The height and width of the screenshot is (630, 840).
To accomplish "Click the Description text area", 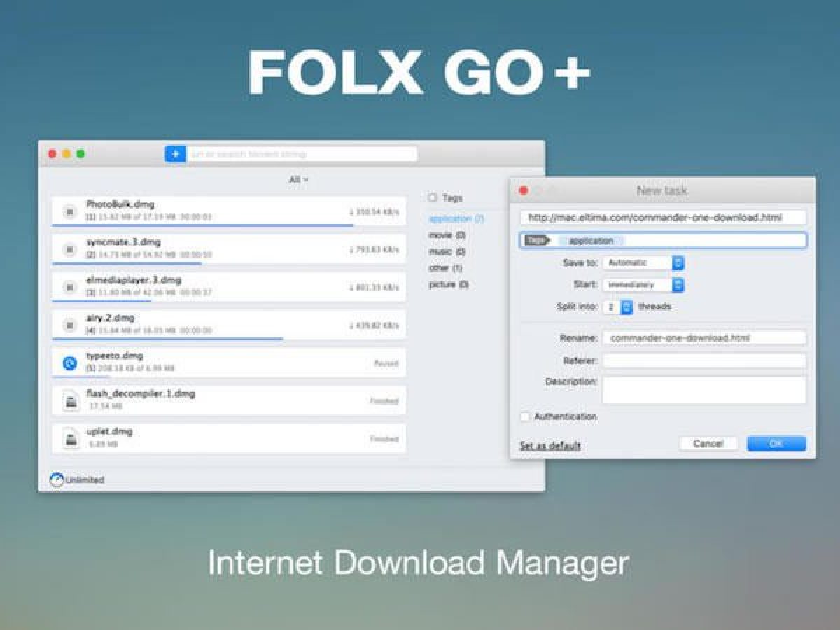I will pyautogui.click(x=704, y=390).
